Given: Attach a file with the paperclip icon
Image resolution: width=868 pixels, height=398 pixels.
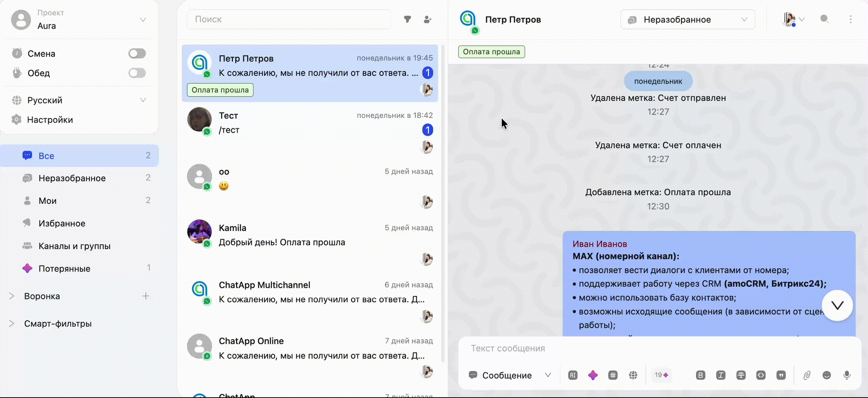Looking at the screenshot, I should [807, 375].
